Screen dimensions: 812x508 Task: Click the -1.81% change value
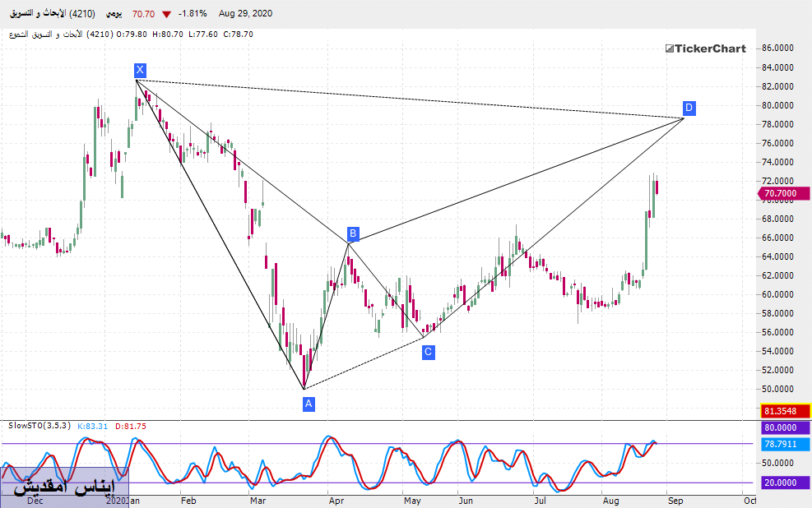[193, 14]
